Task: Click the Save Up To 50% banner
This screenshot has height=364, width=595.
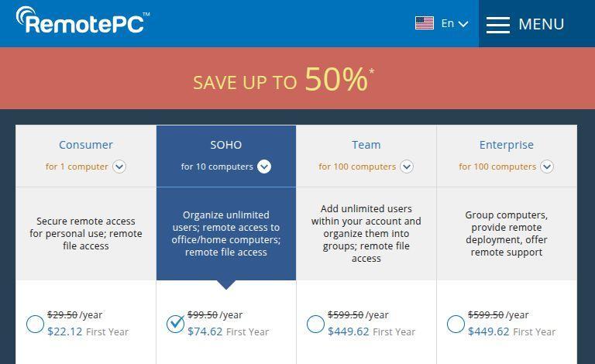Action: [x=284, y=79]
